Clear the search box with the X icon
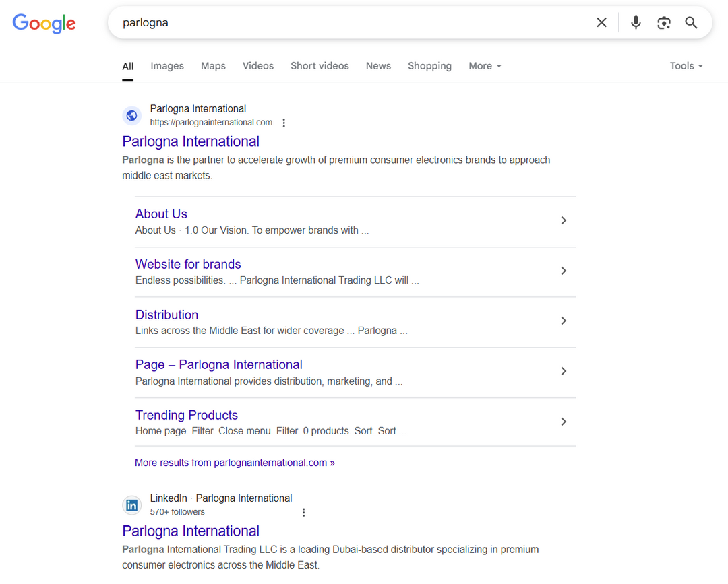The height and width of the screenshot is (584, 728). click(x=601, y=22)
